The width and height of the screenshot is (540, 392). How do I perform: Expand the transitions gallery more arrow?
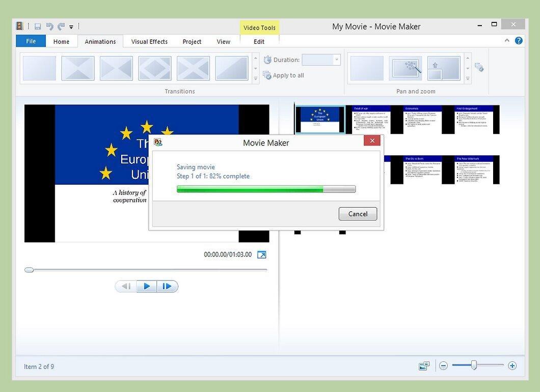[256, 79]
